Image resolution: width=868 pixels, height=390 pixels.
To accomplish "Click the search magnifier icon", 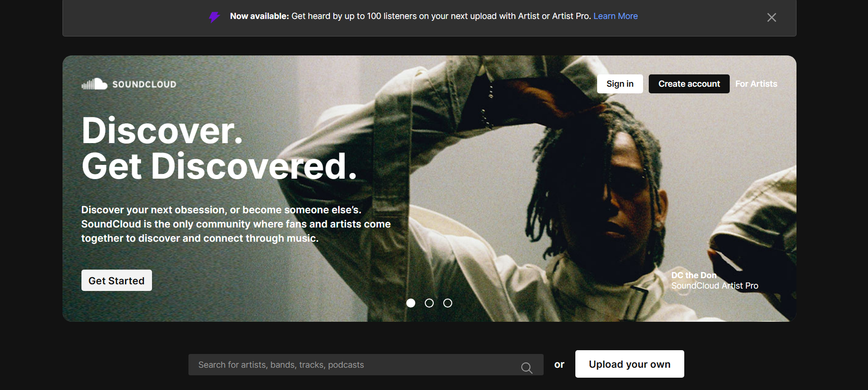I will [527, 367].
